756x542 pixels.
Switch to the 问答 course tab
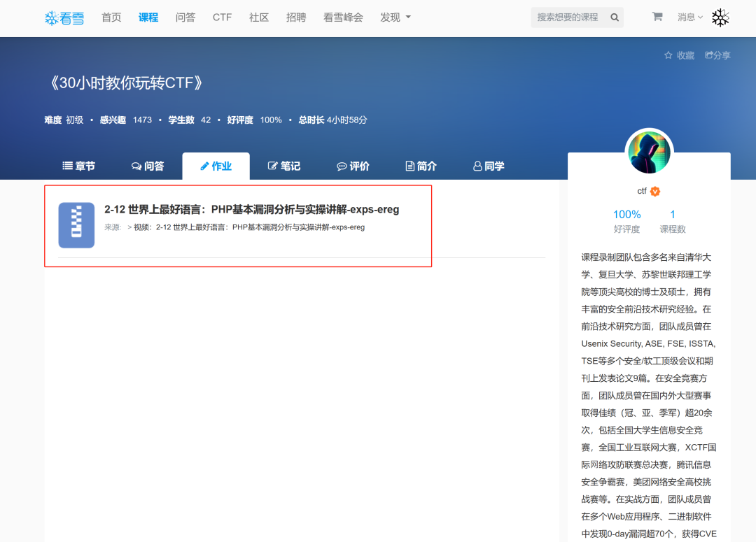pos(148,166)
